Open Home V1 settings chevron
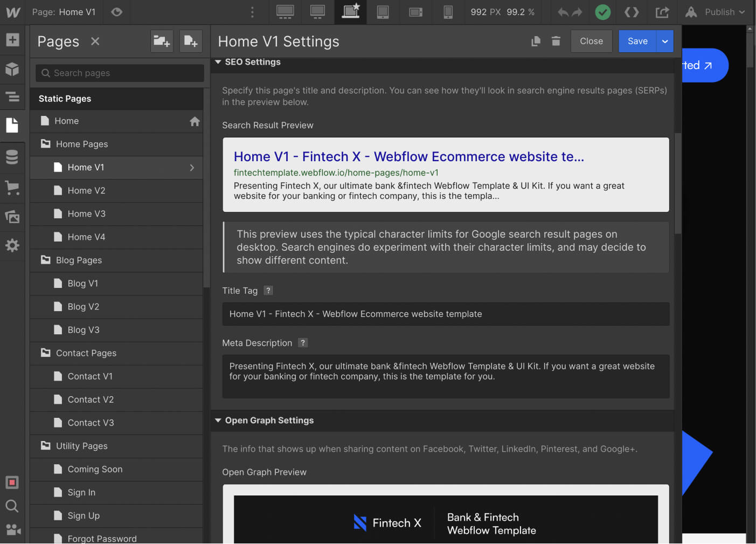Image resolution: width=756 pixels, height=544 pixels. click(x=192, y=168)
